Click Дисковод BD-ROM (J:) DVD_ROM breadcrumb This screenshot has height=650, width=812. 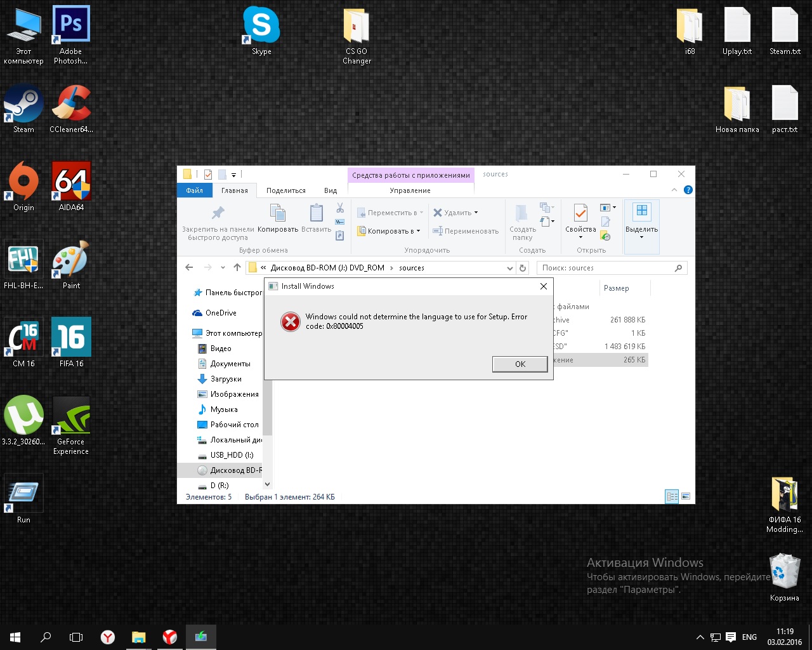click(x=327, y=268)
